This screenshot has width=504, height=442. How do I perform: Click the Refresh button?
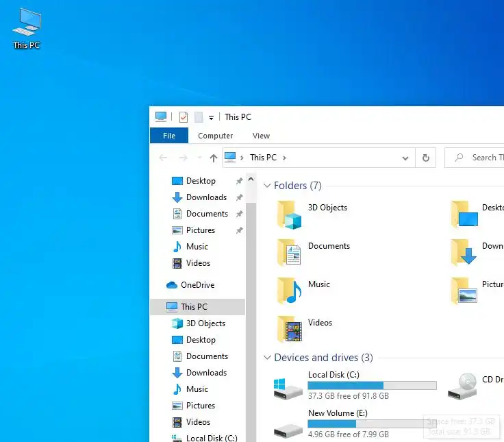point(425,158)
